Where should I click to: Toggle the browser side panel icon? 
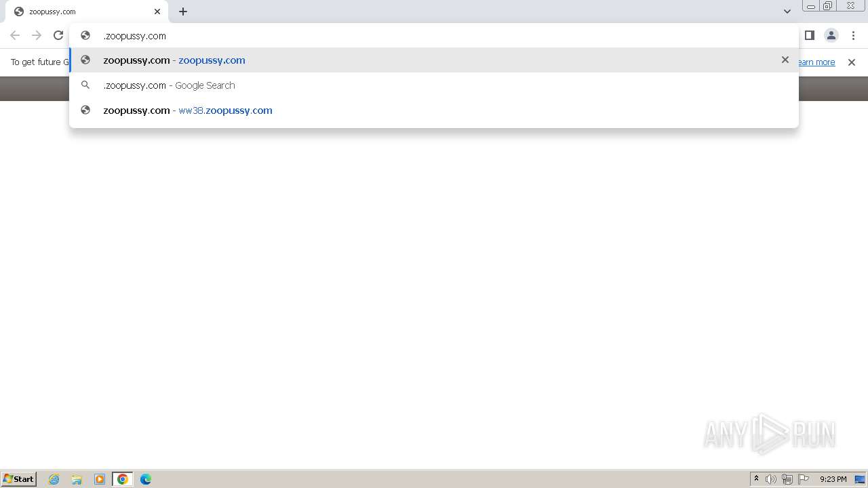click(810, 35)
